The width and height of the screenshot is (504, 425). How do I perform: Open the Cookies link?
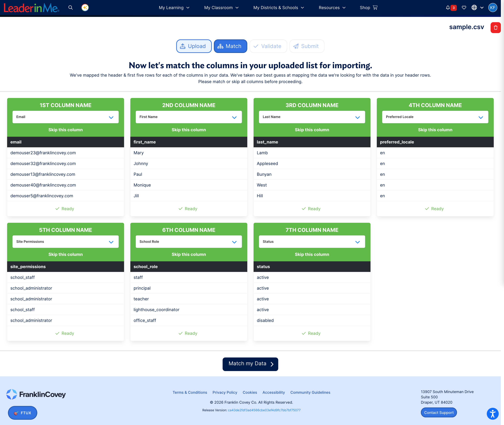pyautogui.click(x=250, y=392)
